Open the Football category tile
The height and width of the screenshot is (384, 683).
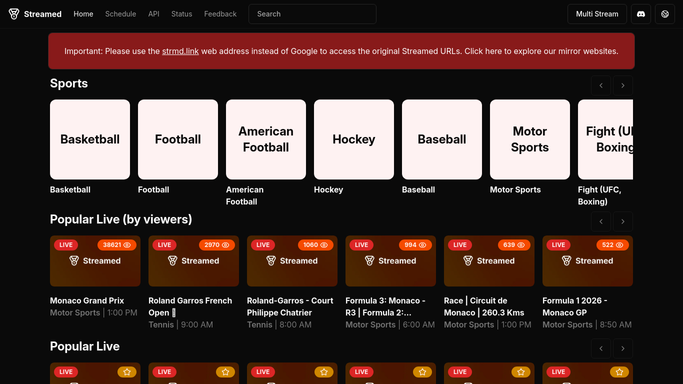pos(178,139)
